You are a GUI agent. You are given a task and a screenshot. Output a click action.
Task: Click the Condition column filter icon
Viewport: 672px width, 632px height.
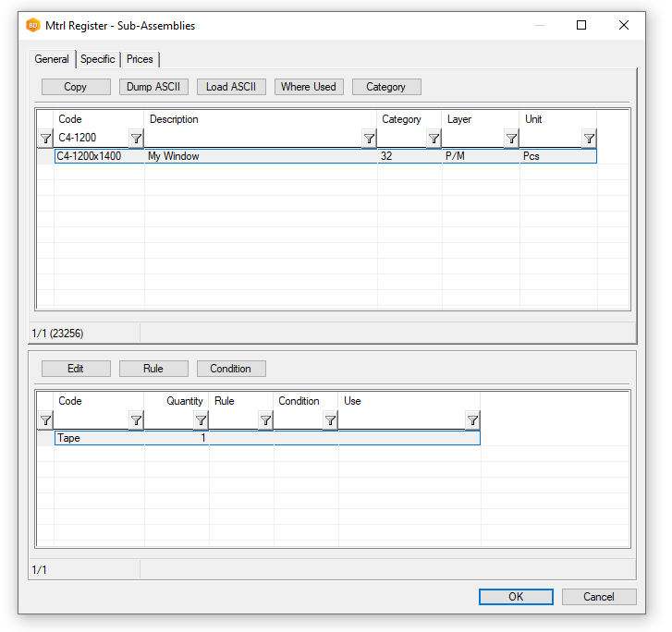[330, 420]
